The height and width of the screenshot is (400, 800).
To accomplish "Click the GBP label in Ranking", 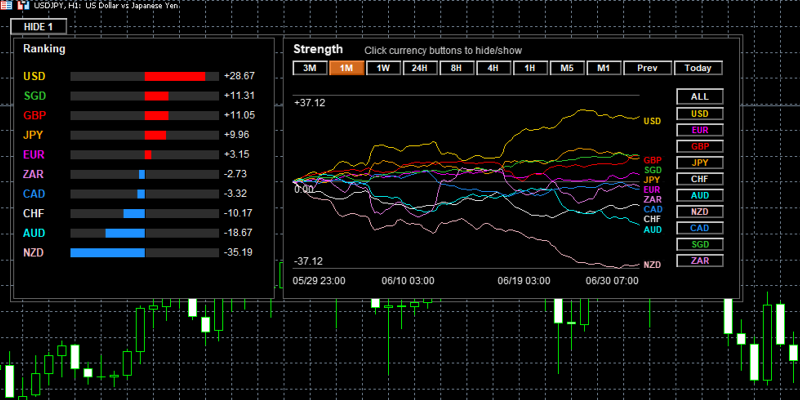I will (35, 115).
